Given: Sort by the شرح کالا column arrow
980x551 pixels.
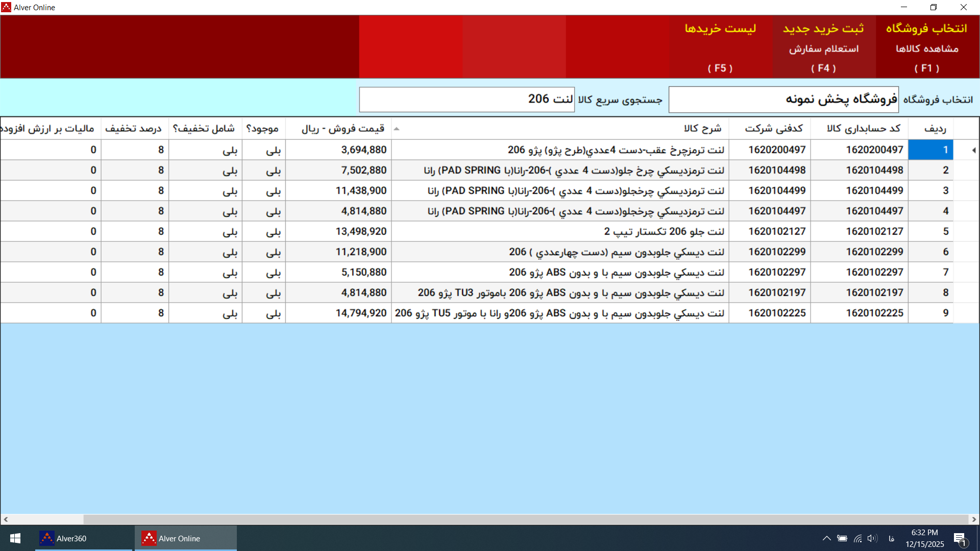Looking at the screenshot, I should (397, 129).
